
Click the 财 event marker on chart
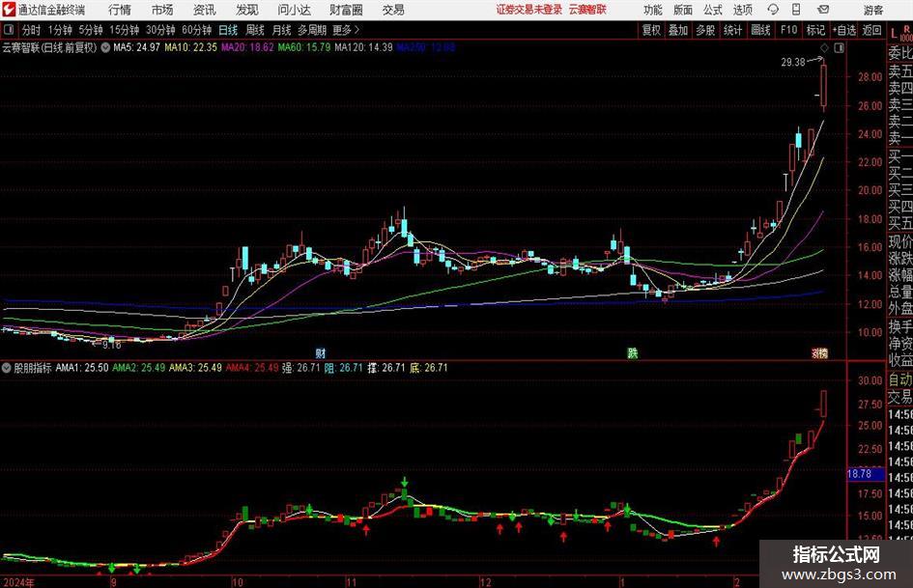(x=320, y=352)
